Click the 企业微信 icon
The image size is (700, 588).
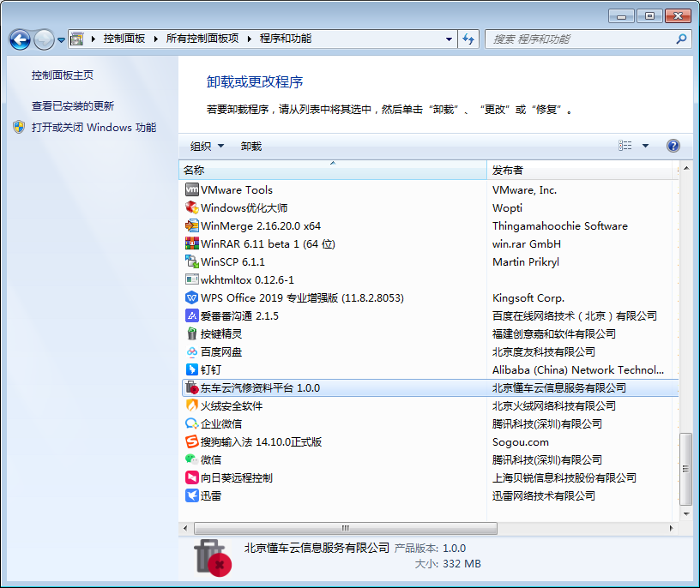[x=191, y=423]
